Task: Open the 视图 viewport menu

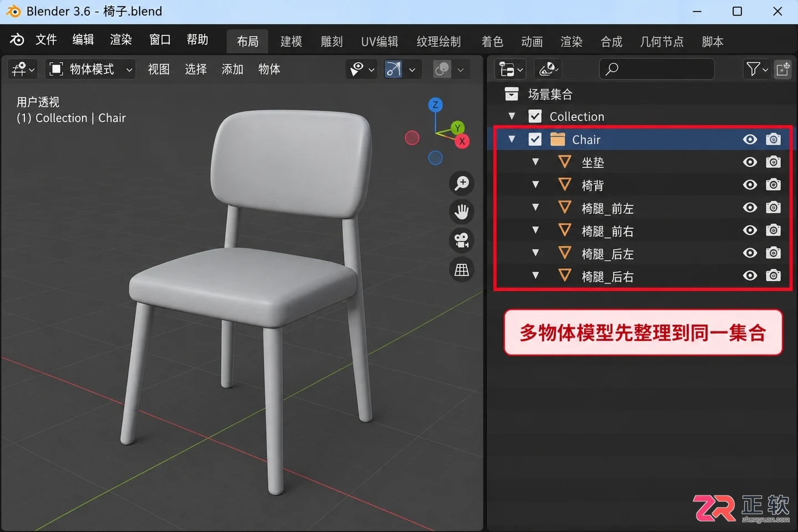Action: tap(158, 69)
